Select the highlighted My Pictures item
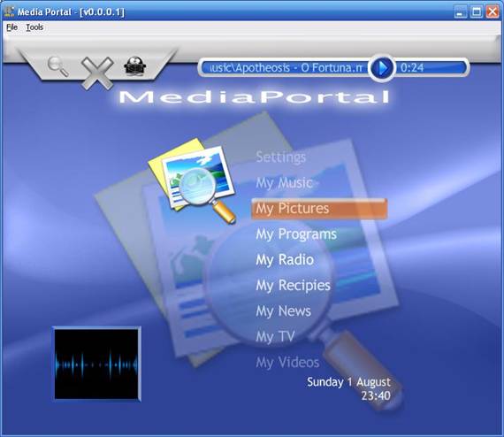Viewport: 504px width, 437px height. pyautogui.click(x=319, y=209)
